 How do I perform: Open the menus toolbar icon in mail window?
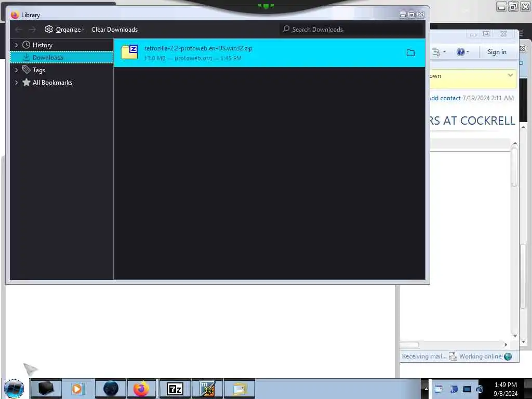click(x=436, y=52)
